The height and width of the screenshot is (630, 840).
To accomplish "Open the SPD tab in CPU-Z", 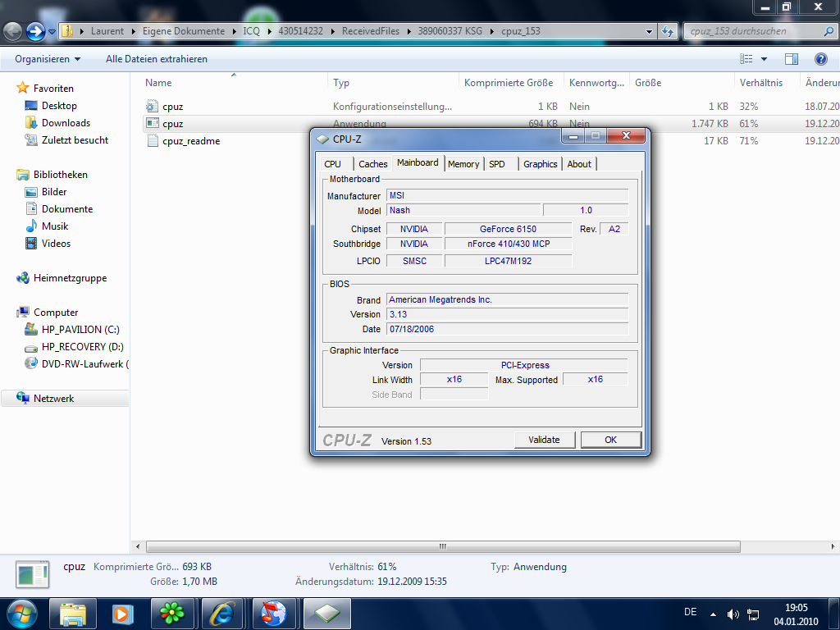I will tap(496, 164).
